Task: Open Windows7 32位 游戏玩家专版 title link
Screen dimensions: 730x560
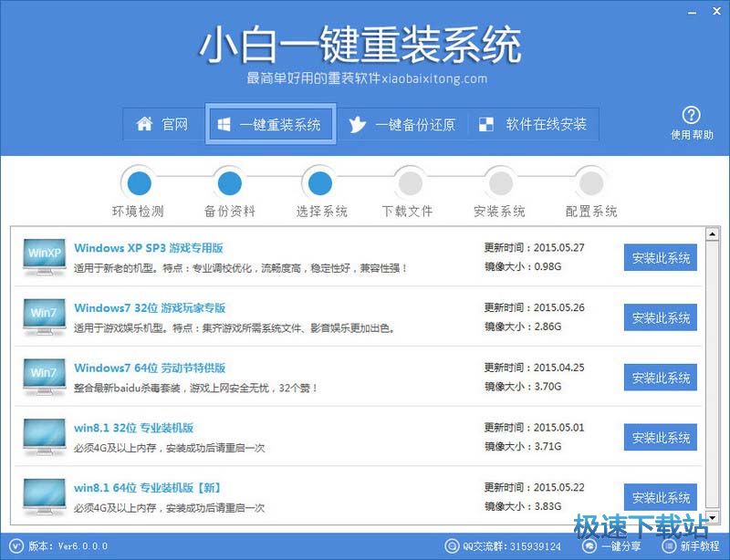Action: click(150, 307)
